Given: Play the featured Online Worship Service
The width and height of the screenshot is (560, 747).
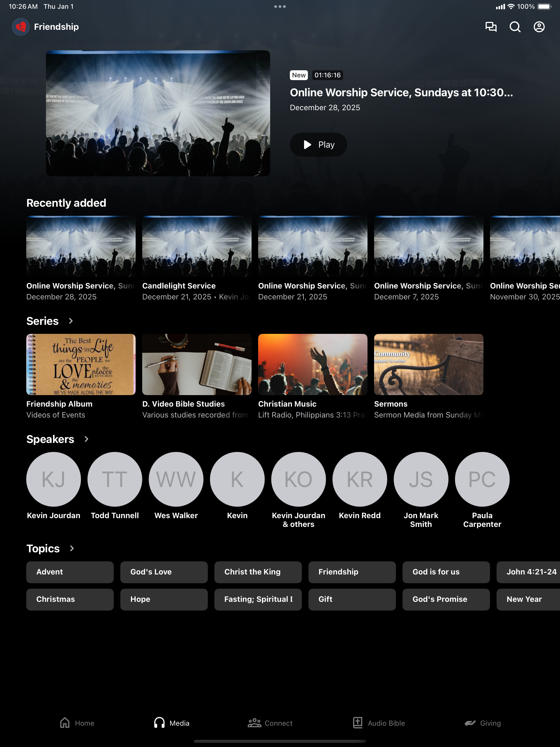Looking at the screenshot, I should [318, 145].
